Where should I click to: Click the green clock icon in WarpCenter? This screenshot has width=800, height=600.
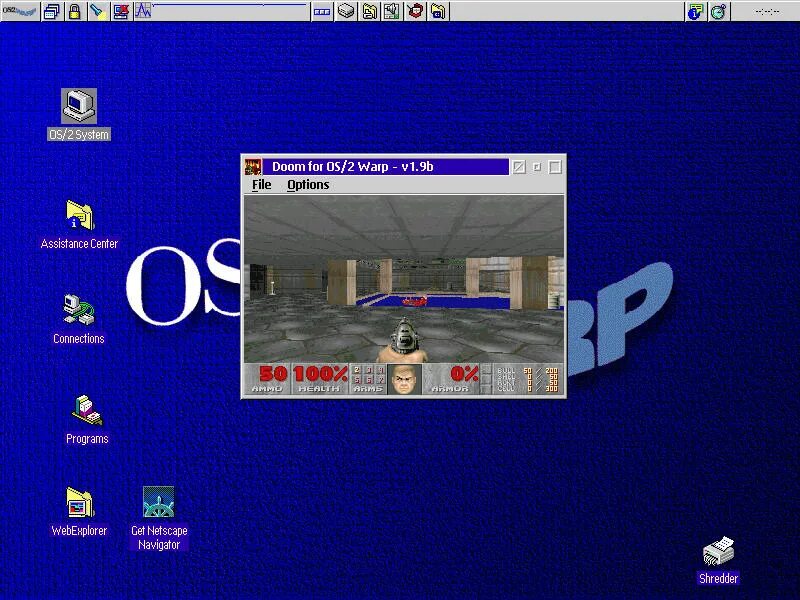click(718, 11)
